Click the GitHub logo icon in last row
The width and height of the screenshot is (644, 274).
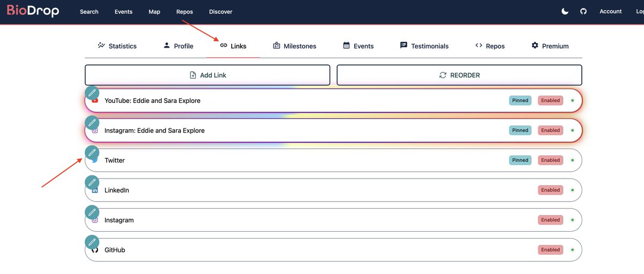click(x=95, y=250)
